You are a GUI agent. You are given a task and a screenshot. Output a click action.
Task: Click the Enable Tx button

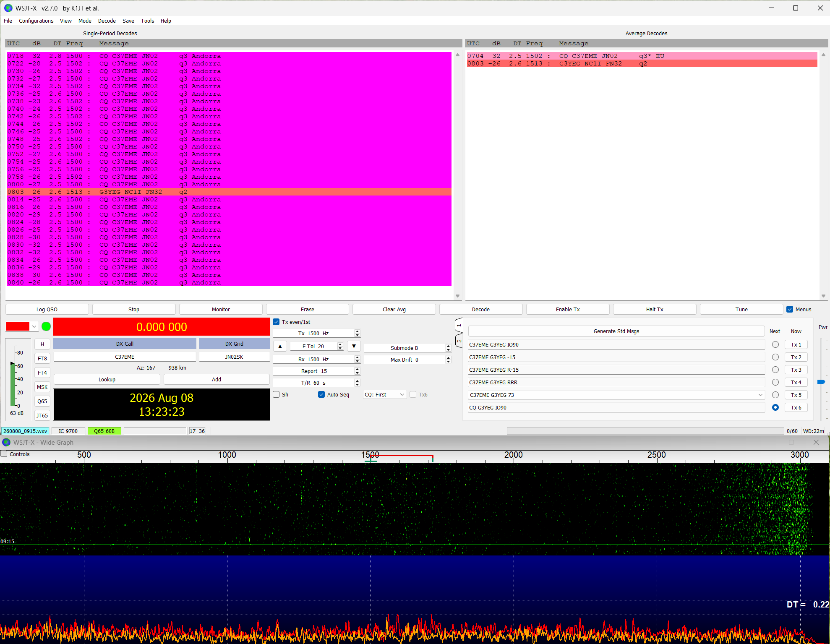568,310
